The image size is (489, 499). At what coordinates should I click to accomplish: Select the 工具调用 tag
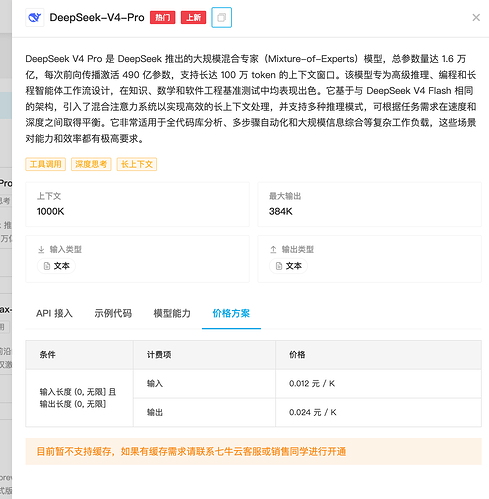[45, 164]
